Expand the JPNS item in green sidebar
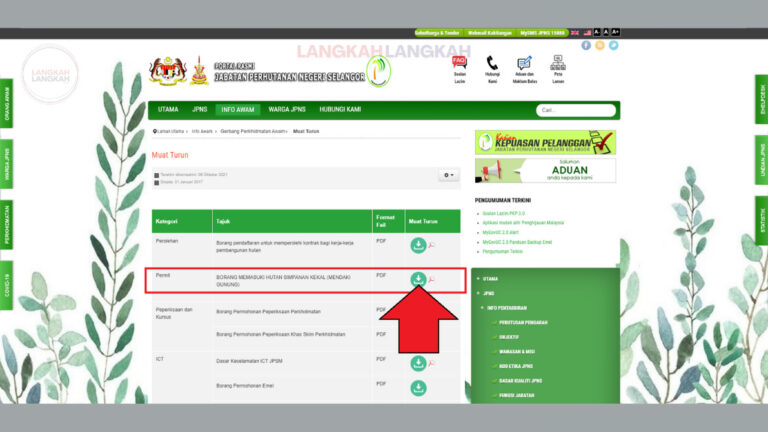The width and height of the screenshot is (768, 432). point(486,293)
